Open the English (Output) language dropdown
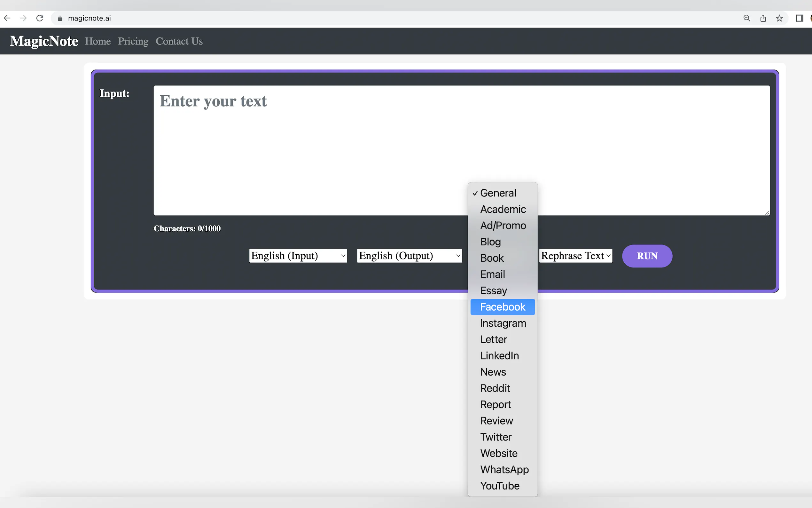 click(409, 256)
